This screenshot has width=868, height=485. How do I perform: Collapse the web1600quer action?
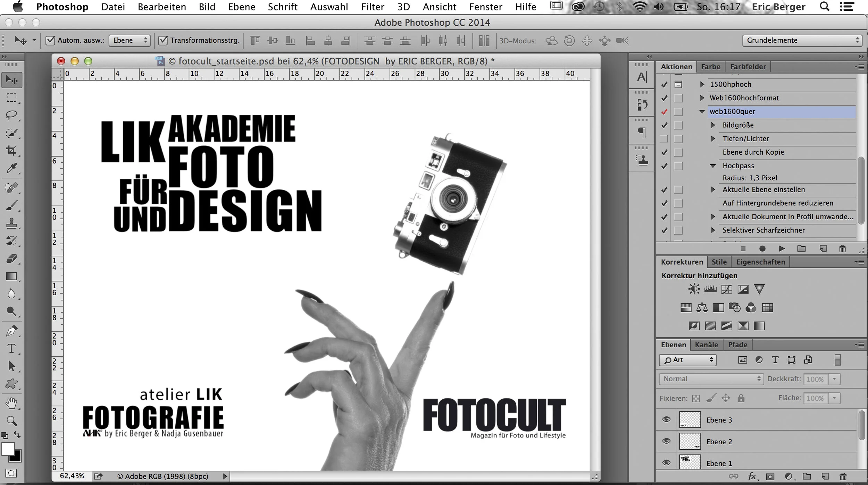(x=702, y=112)
